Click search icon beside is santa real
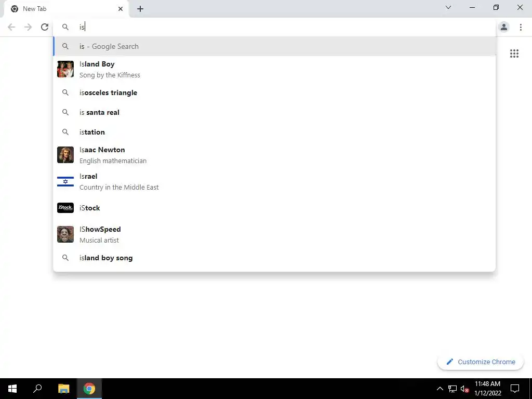 (x=65, y=112)
